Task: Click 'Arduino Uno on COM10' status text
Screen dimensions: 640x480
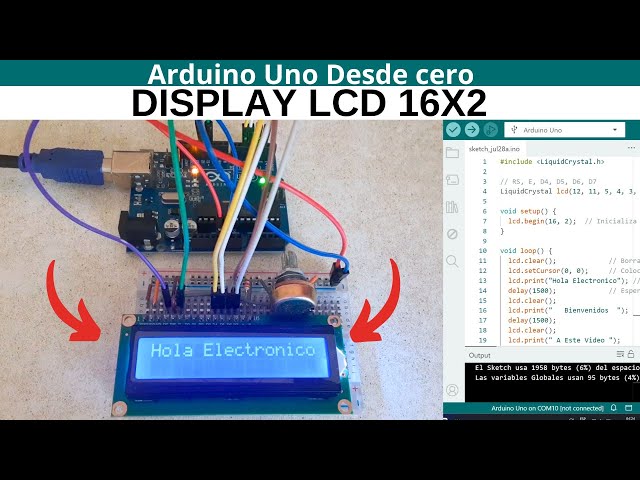Action: tap(547, 408)
